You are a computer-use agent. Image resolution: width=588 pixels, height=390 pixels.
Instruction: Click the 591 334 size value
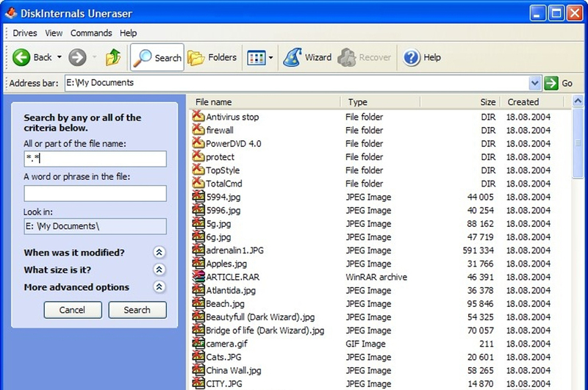pos(478,250)
